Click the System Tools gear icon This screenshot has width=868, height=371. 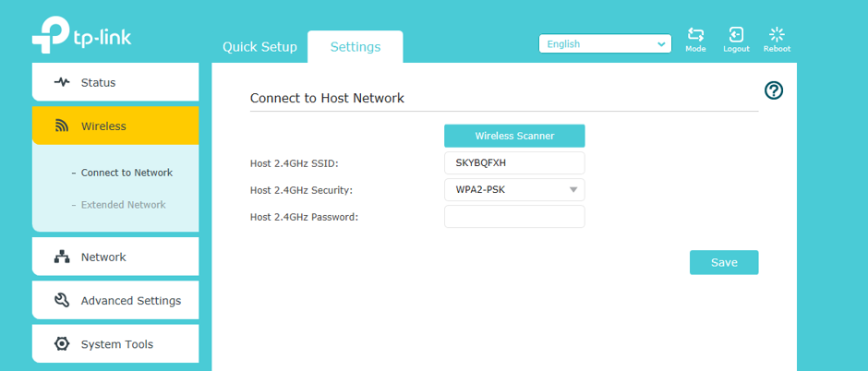tap(62, 344)
